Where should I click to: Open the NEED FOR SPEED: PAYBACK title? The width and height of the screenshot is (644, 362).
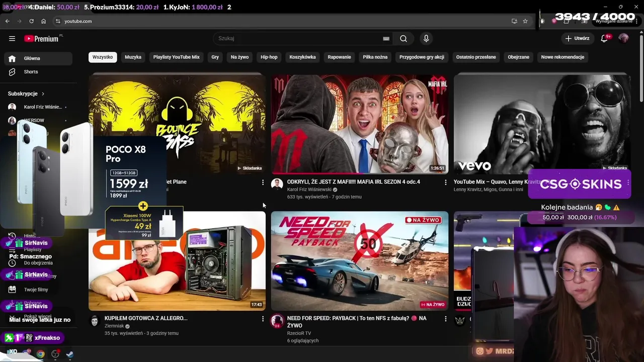point(357,322)
